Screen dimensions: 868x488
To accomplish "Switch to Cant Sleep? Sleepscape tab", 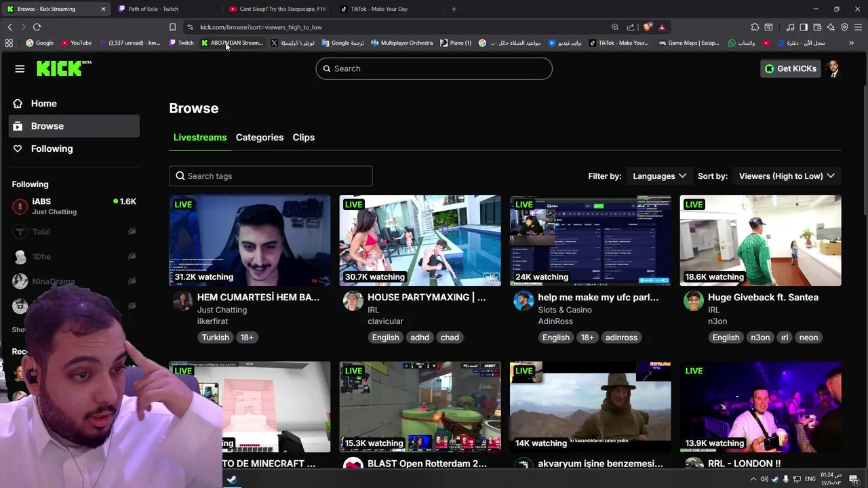I will click(278, 9).
